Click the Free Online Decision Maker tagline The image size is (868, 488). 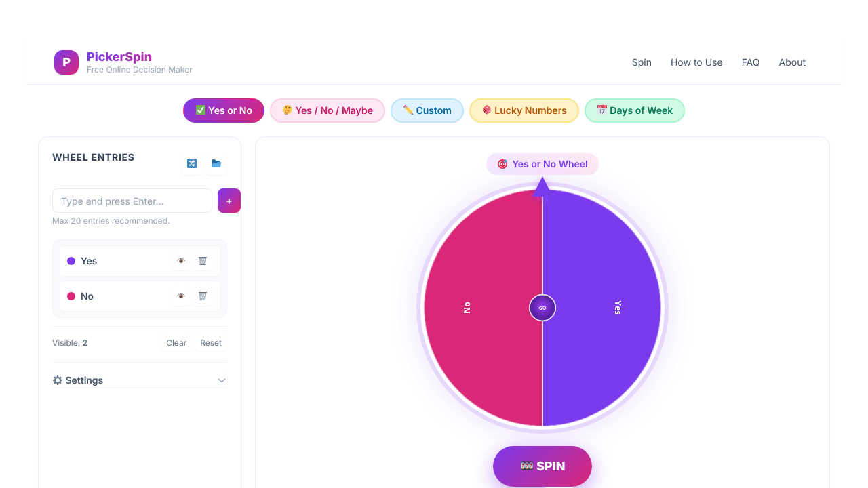140,70
